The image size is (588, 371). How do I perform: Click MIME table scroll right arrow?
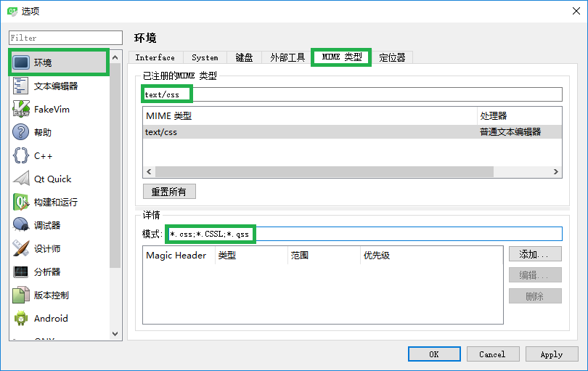pos(556,171)
